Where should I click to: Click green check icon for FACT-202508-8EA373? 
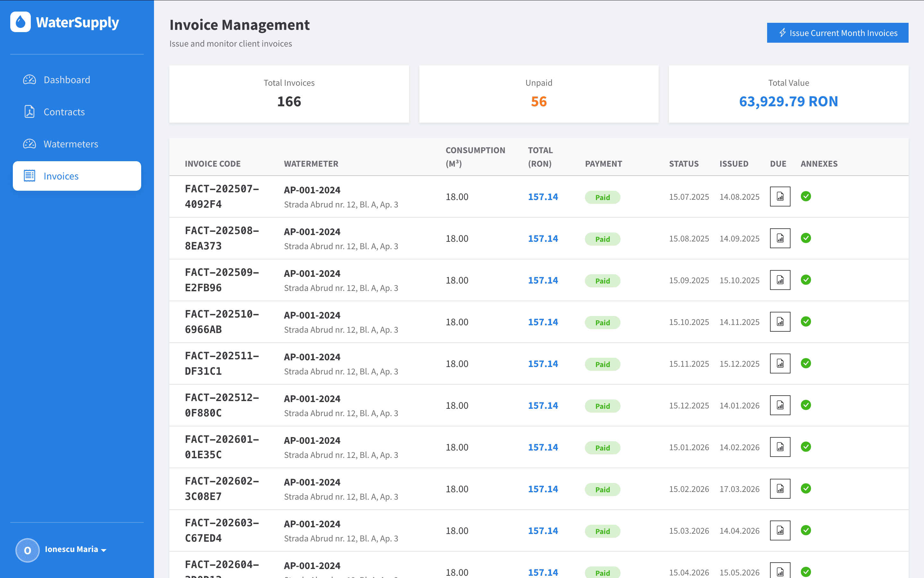point(806,238)
